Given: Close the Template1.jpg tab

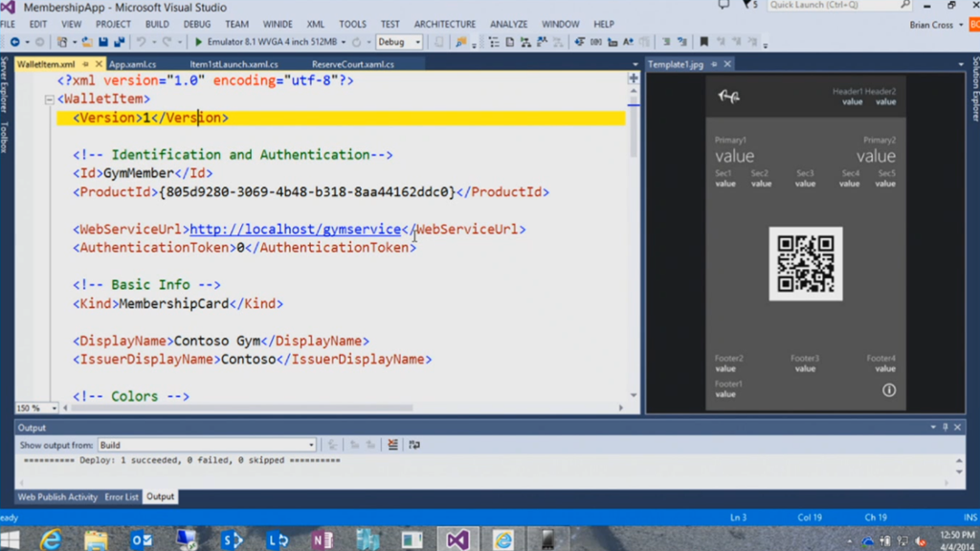Looking at the screenshot, I should (x=727, y=64).
